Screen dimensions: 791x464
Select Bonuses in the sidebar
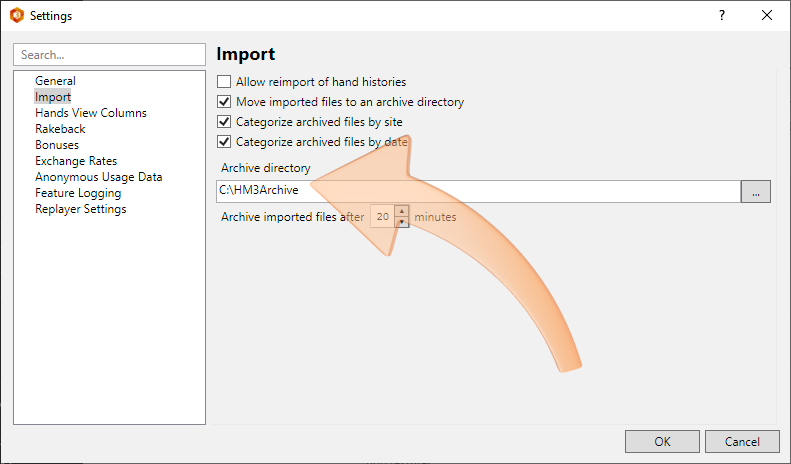coord(57,145)
